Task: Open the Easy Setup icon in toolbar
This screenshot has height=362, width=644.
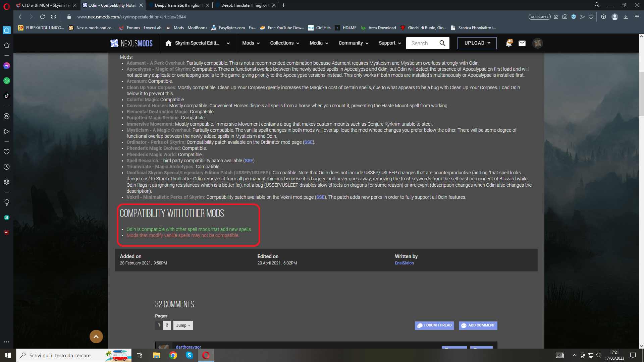Action: pos(637,17)
